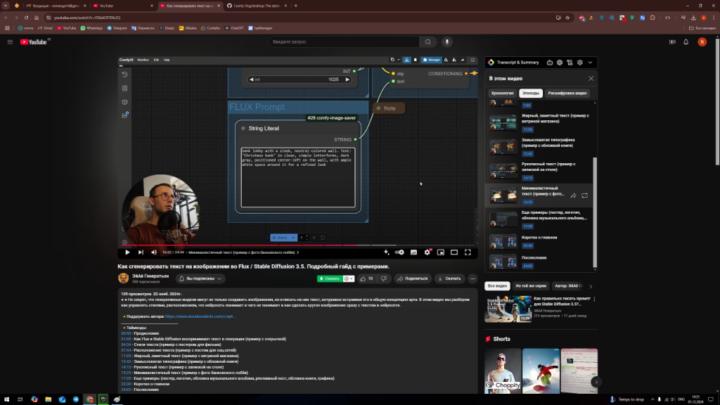Show more Shorts with arrow
Screen dimensions: 720x405
tap(596, 382)
